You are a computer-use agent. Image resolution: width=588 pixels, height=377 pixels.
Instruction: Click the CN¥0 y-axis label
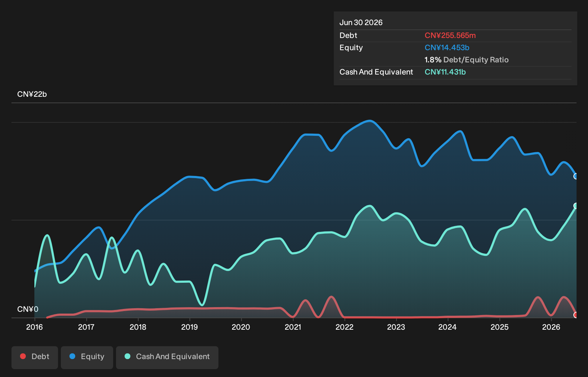(x=28, y=309)
